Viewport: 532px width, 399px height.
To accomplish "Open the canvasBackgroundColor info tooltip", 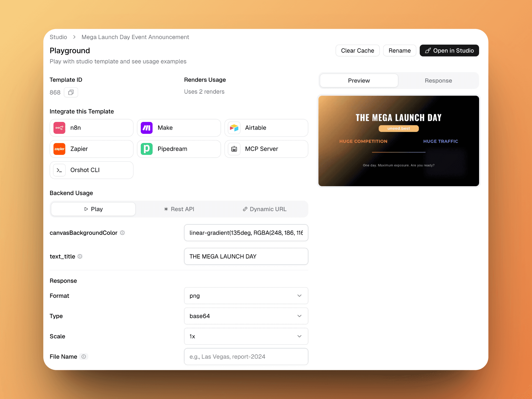I will (122, 233).
